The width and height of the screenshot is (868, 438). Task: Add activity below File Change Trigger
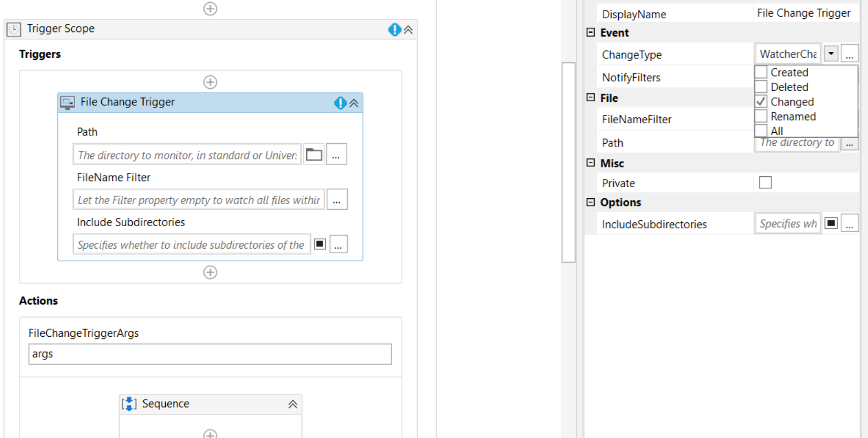(x=210, y=272)
